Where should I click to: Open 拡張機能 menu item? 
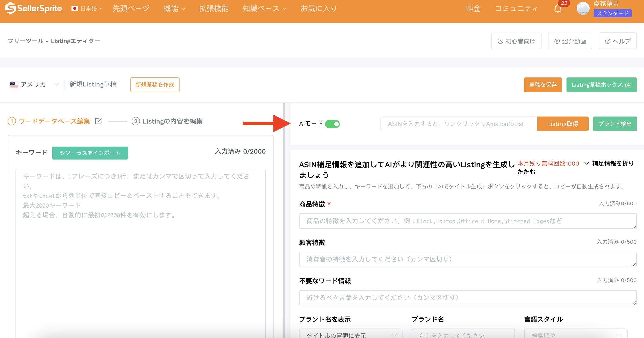coord(214,9)
